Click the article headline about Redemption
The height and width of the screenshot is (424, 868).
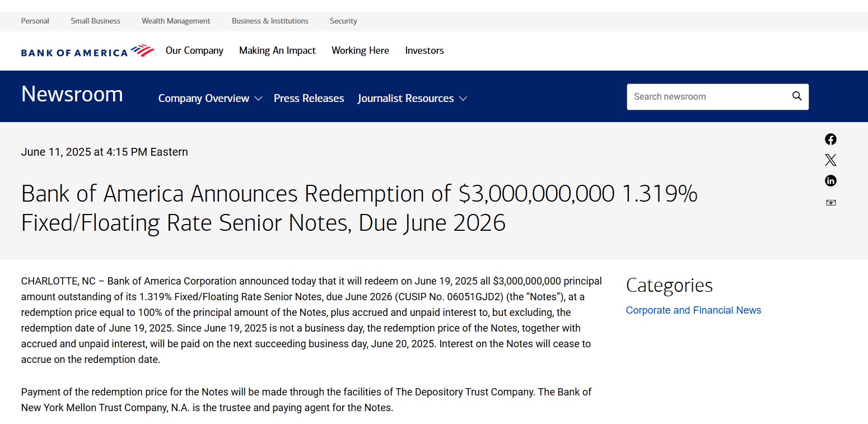pos(359,208)
